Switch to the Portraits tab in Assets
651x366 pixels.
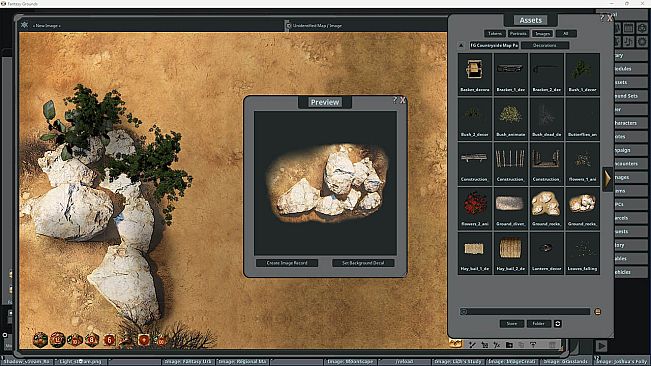click(518, 34)
